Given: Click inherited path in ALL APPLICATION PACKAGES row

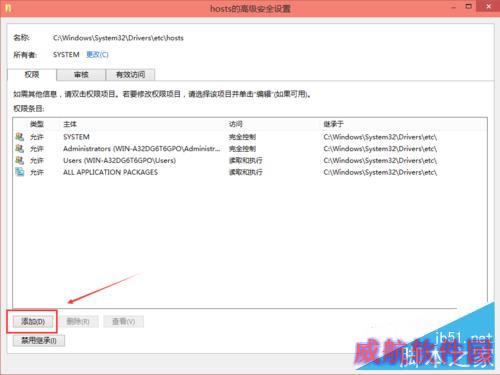Looking at the screenshot, I should point(380,172).
